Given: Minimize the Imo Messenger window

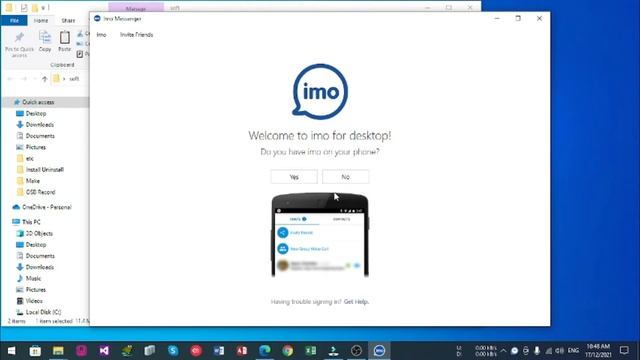Looking at the screenshot, I should (x=497, y=18).
